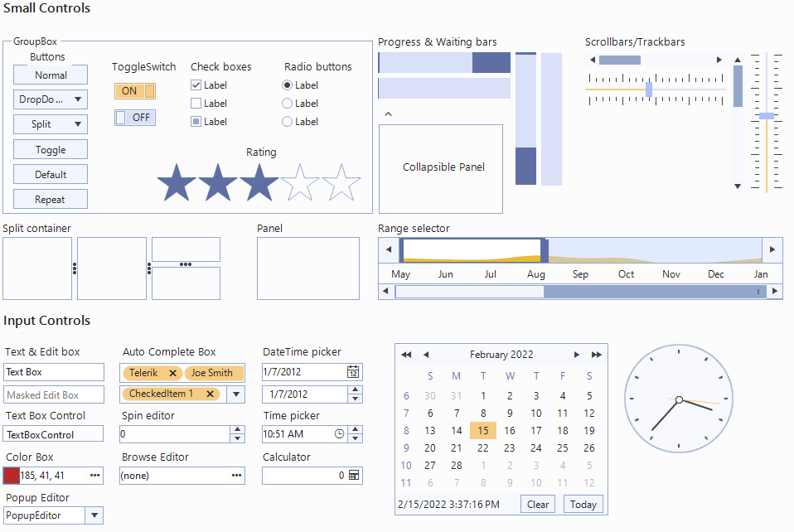Viewport: 794px width, 532px height.
Task: Uncheck the first Label checkbox
Action: [196, 85]
